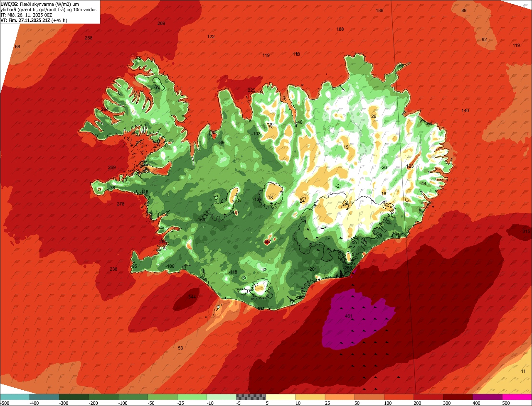Click the value 186 on the map
The image size is (532, 406).
pyautogui.click(x=379, y=10)
